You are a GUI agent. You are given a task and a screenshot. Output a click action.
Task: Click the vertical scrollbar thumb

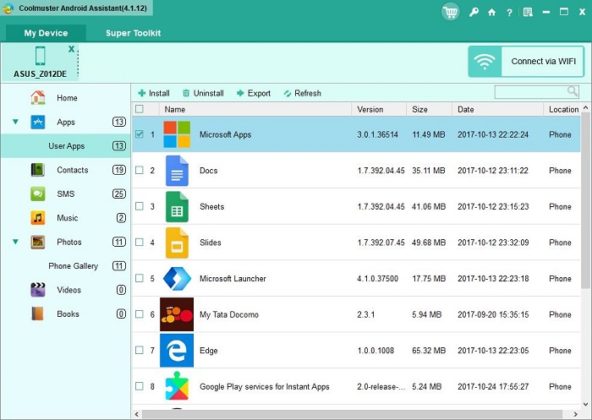[x=586, y=200]
